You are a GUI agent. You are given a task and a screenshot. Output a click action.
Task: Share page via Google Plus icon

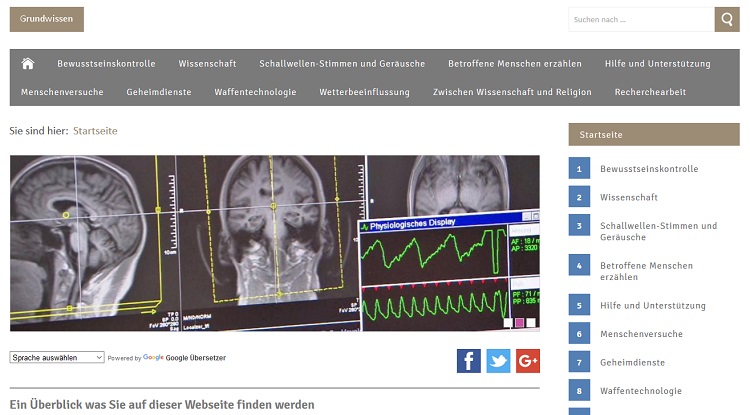click(528, 361)
